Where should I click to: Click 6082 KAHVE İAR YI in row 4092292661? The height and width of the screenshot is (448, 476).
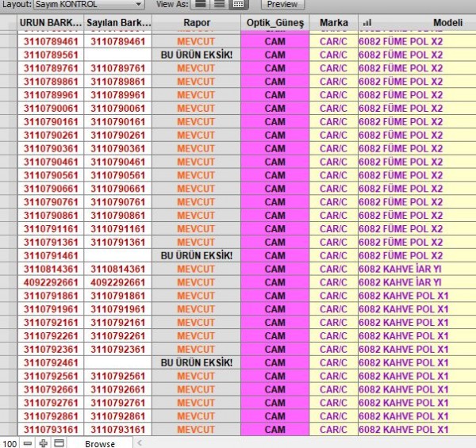tap(400, 282)
